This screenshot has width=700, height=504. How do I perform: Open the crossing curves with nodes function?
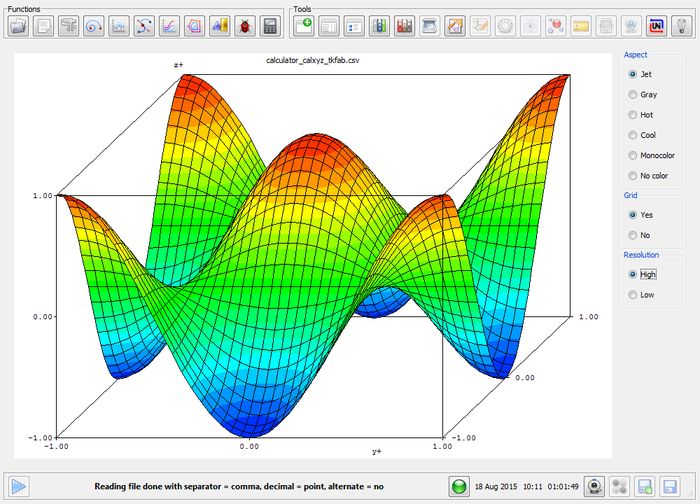[x=144, y=26]
